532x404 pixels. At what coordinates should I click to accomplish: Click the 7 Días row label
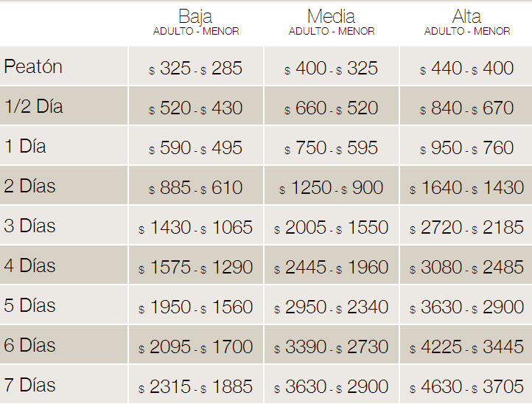(29, 386)
